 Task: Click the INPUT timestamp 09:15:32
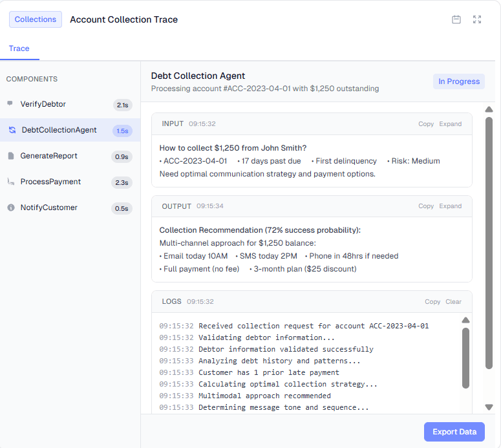click(x=202, y=123)
